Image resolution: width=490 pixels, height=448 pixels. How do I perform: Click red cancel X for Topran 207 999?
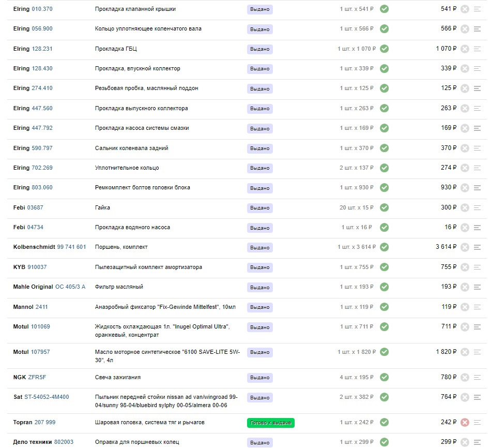click(x=465, y=422)
